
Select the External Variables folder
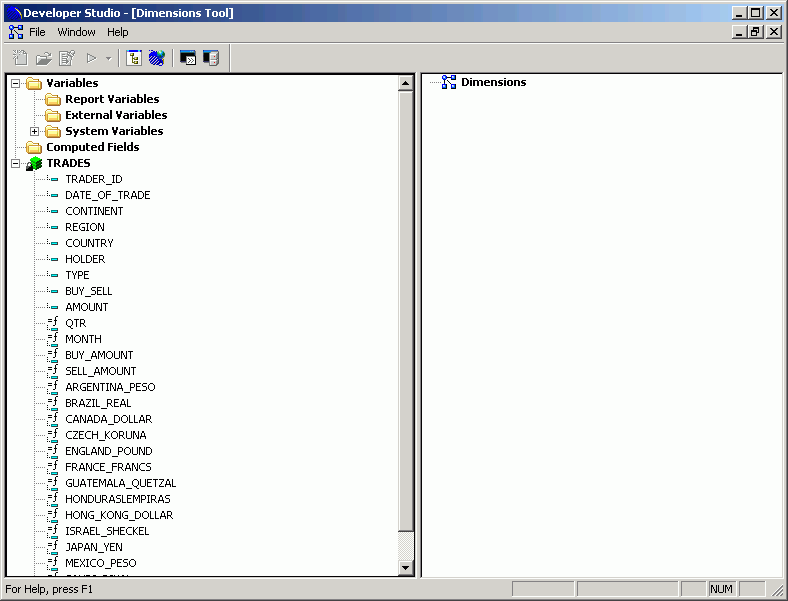(115, 115)
